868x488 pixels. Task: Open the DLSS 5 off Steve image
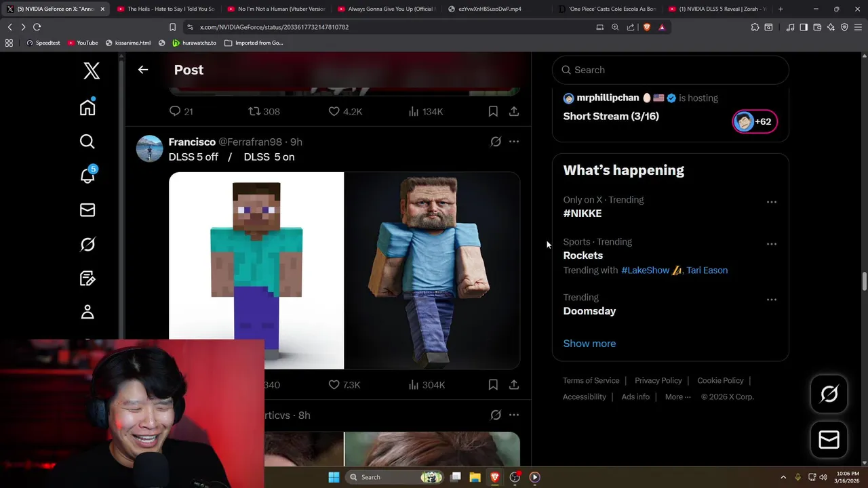[256, 270]
